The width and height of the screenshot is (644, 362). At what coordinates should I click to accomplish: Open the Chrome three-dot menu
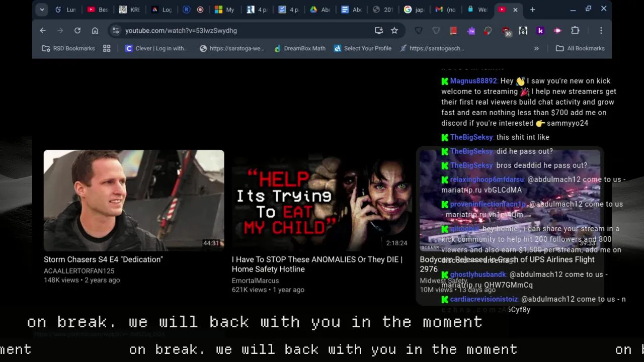pos(601,31)
